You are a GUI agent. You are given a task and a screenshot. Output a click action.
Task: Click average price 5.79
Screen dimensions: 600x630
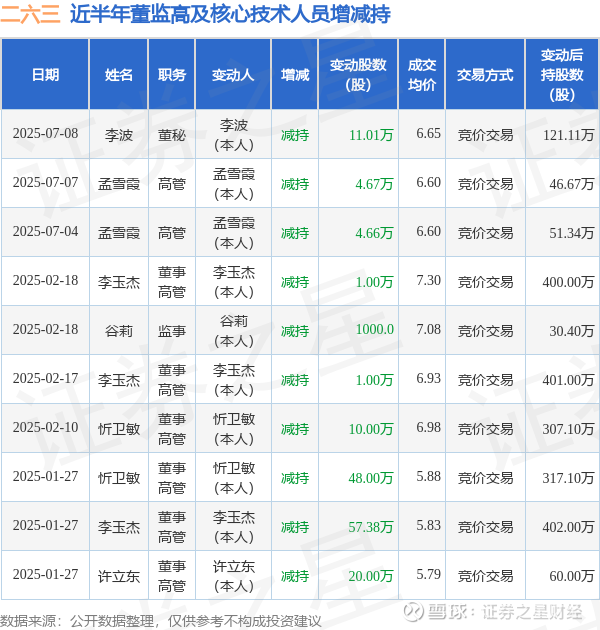pyautogui.click(x=428, y=575)
